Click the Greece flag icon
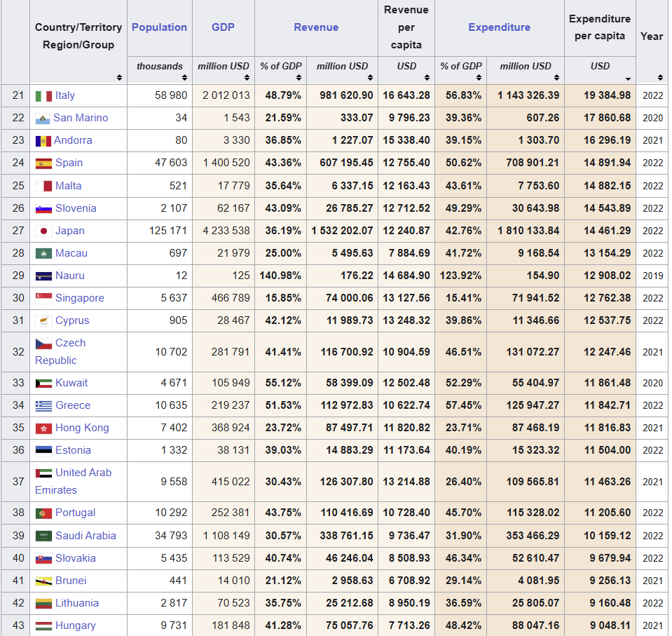 pos(43,406)
